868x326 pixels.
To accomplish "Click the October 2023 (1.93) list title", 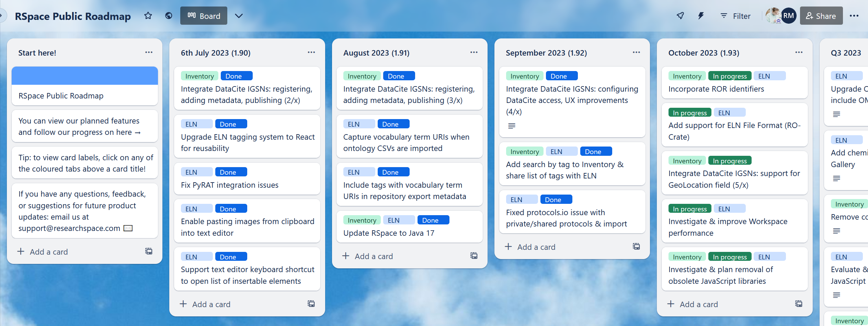I will click(x=704, y=53).
